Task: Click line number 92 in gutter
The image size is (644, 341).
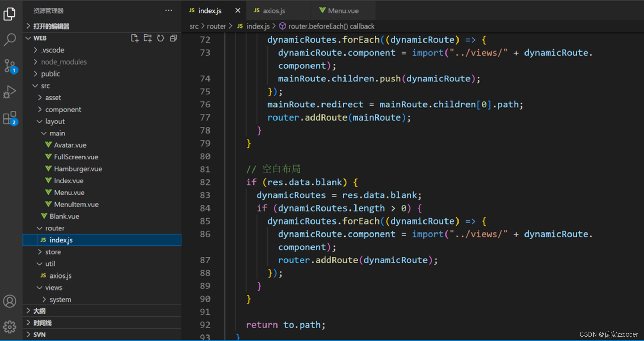Action: (205, 325)
